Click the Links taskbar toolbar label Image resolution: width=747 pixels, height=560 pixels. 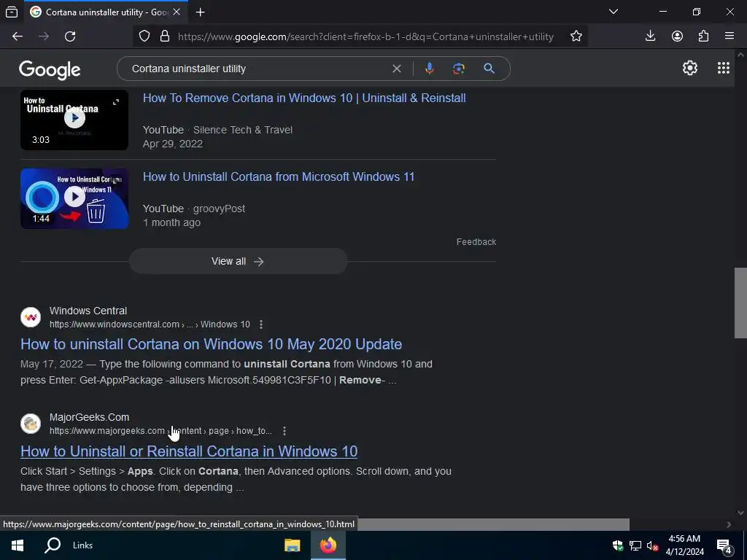click(83, 545)
